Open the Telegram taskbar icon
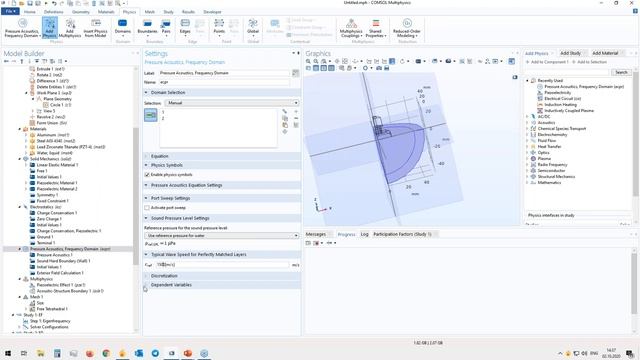Viewport: 640px width, 360px height. 155,353
